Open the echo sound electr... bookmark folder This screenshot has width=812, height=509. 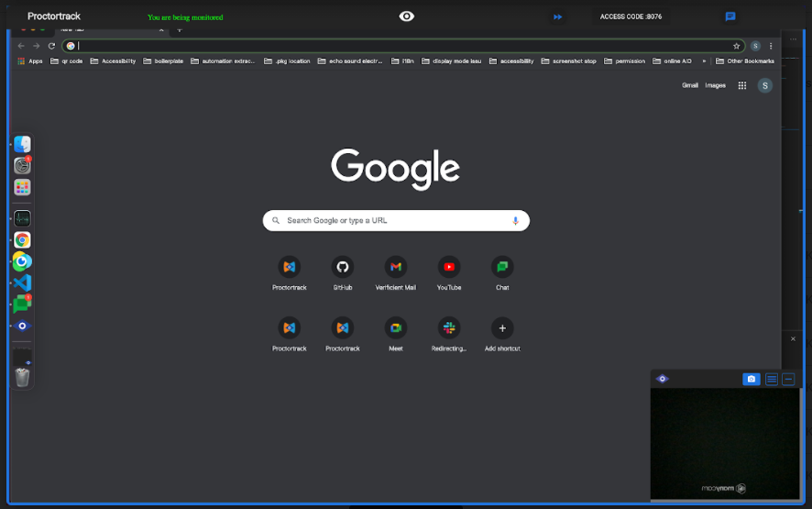(x=350, y=61)
